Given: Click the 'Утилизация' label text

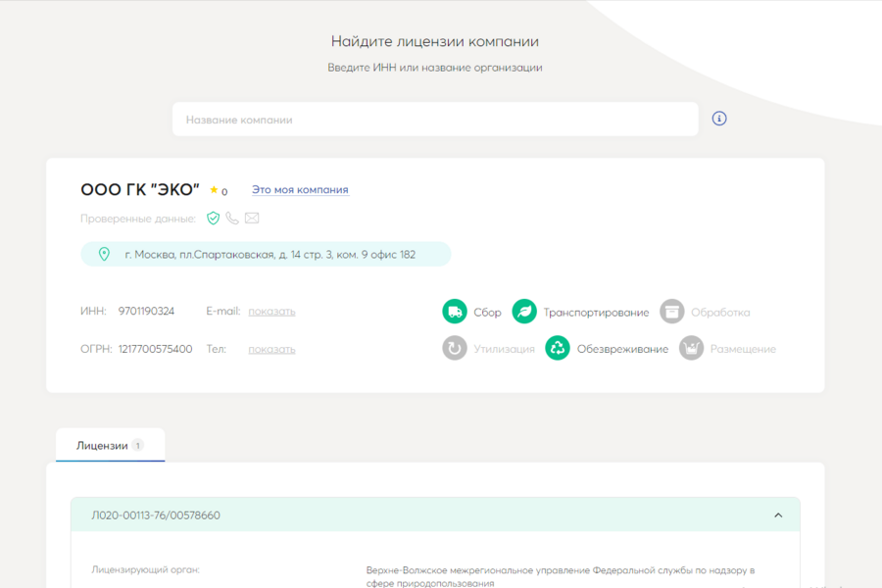Looking at the screenshot, I should pos(504,350).
